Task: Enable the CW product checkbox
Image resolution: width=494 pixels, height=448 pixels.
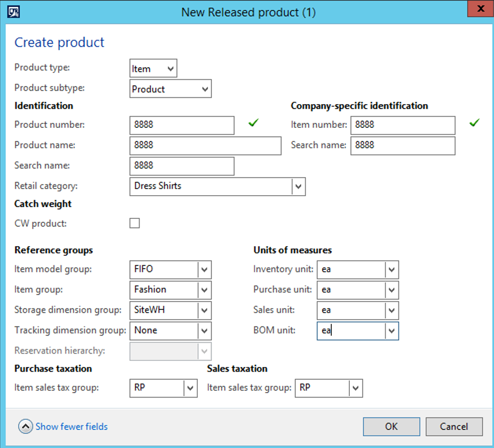Action: point(135,223)
